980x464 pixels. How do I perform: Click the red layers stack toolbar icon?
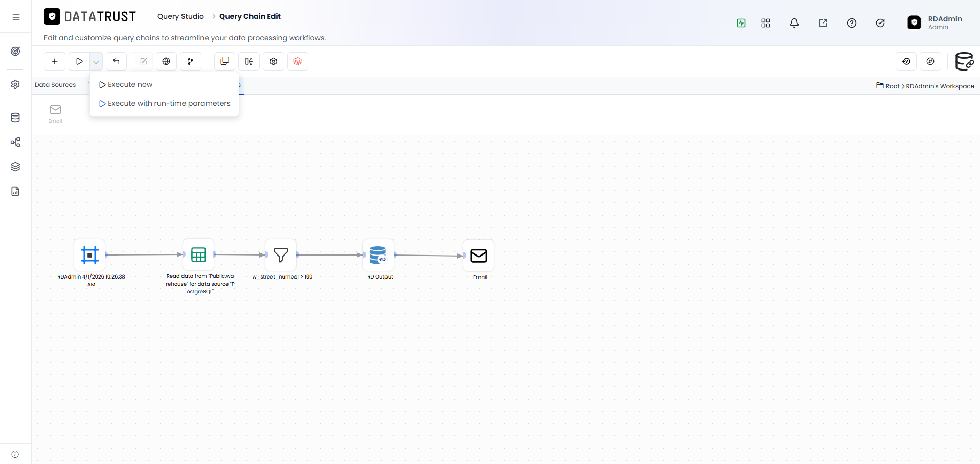298,61
